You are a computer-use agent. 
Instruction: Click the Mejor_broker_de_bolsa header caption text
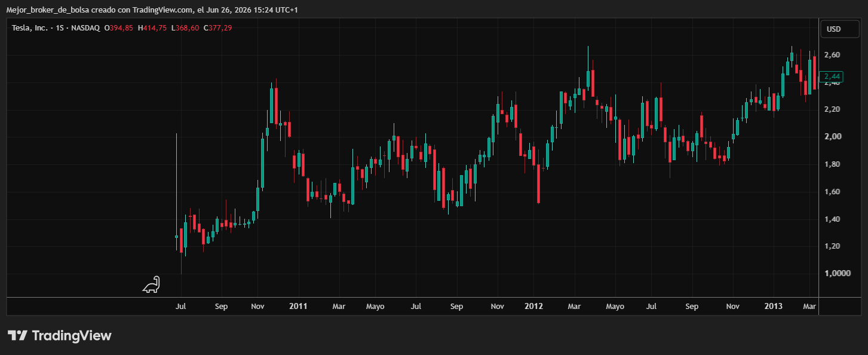pyautogui.click(x=152, y=10)
